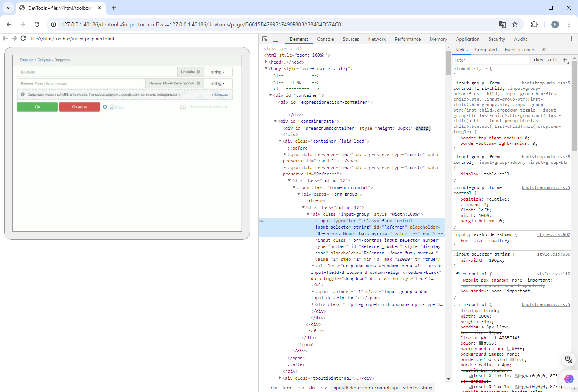Bookmark this page with the star icon
578x392 pixels.
pos(515,24)
